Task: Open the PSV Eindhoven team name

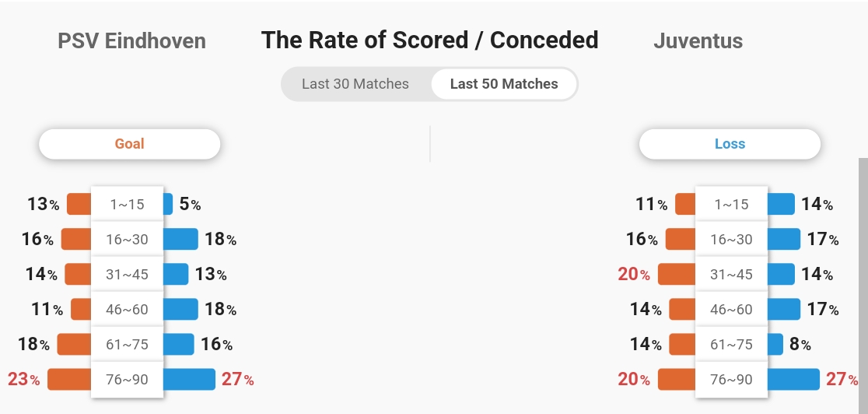Action: point(131,41)
